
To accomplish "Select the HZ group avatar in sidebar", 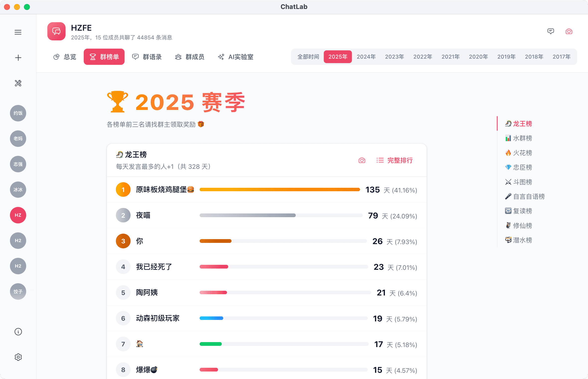I will click(x=18, y=215).
